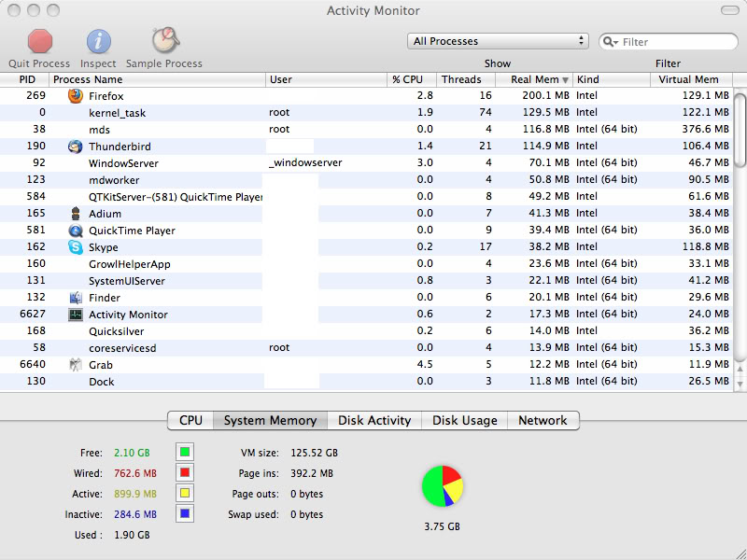Image resolution: width=747 pixels, height=560 pixels.
Task: Click the Used 1.90 GB value
Action: point(132,535)
